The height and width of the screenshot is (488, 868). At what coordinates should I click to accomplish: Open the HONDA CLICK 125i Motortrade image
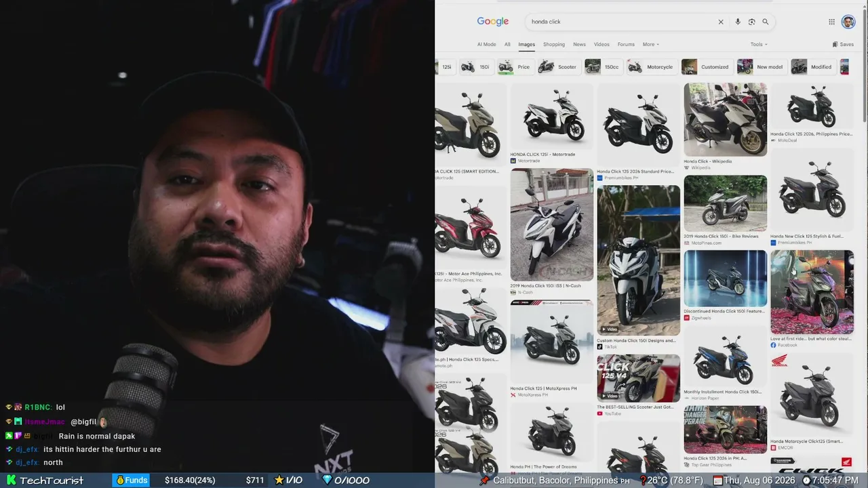[x=552, y=116]
